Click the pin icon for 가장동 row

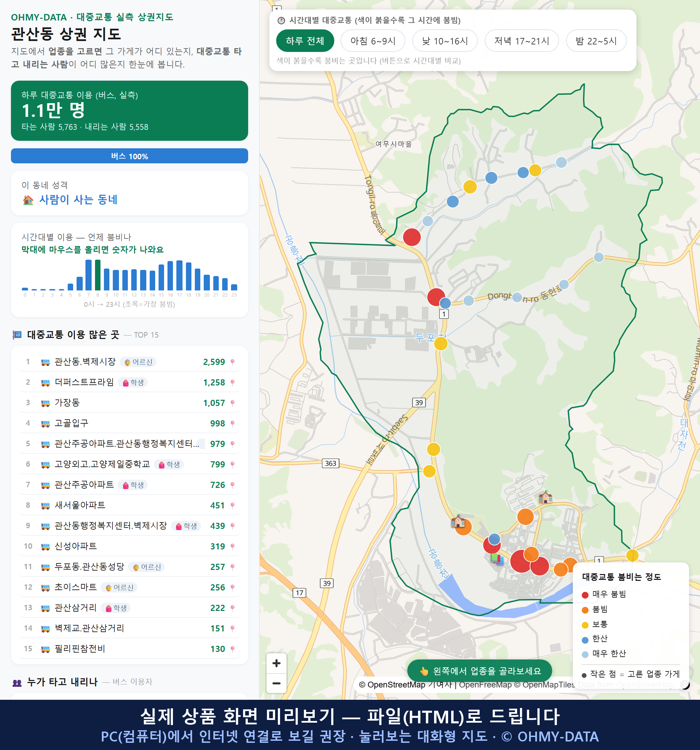[x=232, y=403]
